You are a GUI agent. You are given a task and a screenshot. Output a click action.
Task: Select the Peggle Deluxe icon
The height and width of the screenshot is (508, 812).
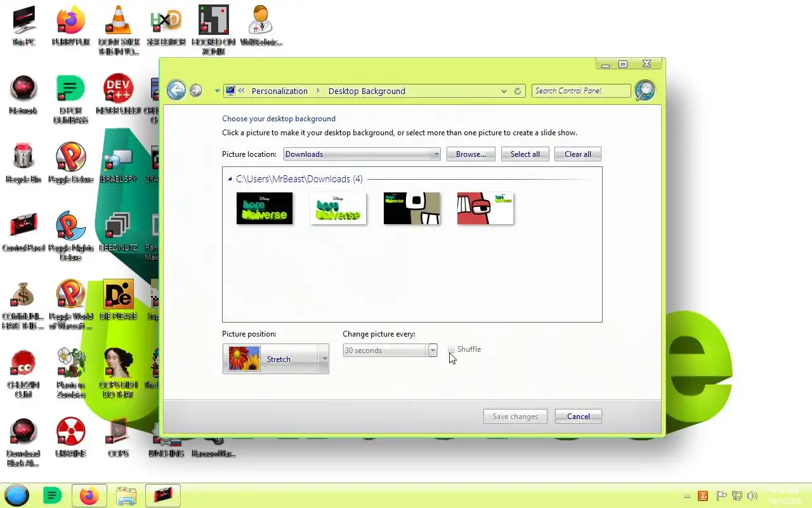coord(70,163)
